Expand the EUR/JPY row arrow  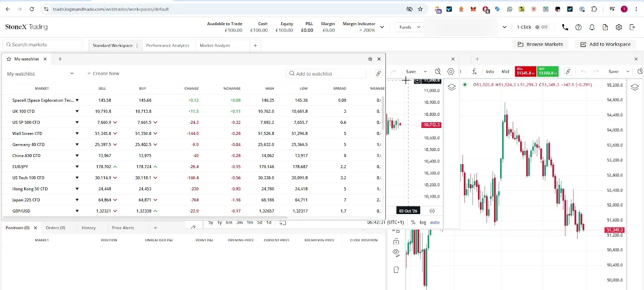[x=77, y=167]
